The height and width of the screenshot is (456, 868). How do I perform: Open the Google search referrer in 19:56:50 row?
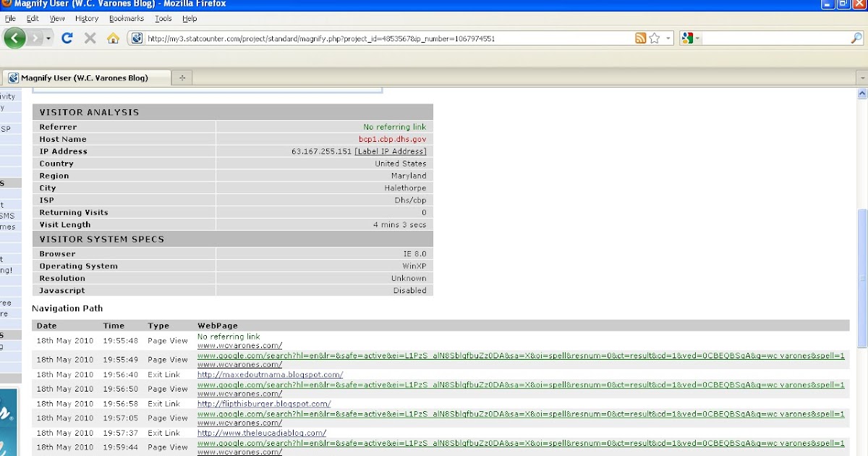pyautogui.click(x=521, y=384)
